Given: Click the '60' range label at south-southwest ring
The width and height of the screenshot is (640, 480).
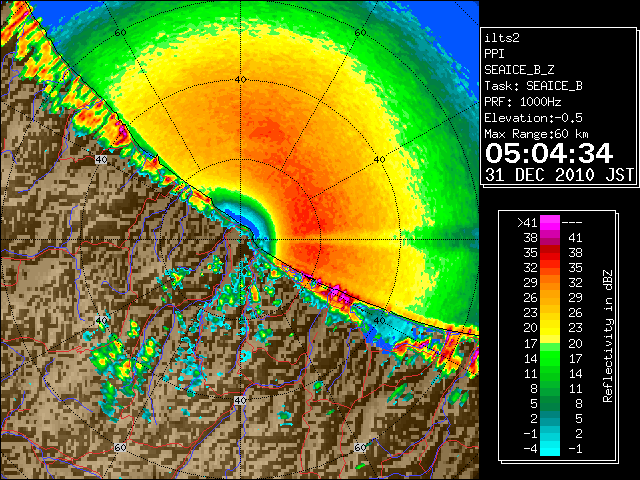Looking at the screenshot, I should (x=120, y=447).
